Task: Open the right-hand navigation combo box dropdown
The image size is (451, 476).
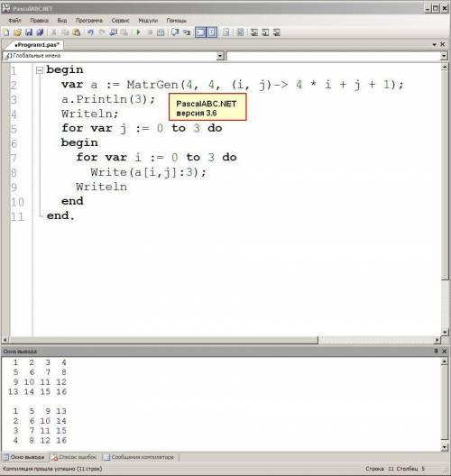Action: tap(444, 56)
